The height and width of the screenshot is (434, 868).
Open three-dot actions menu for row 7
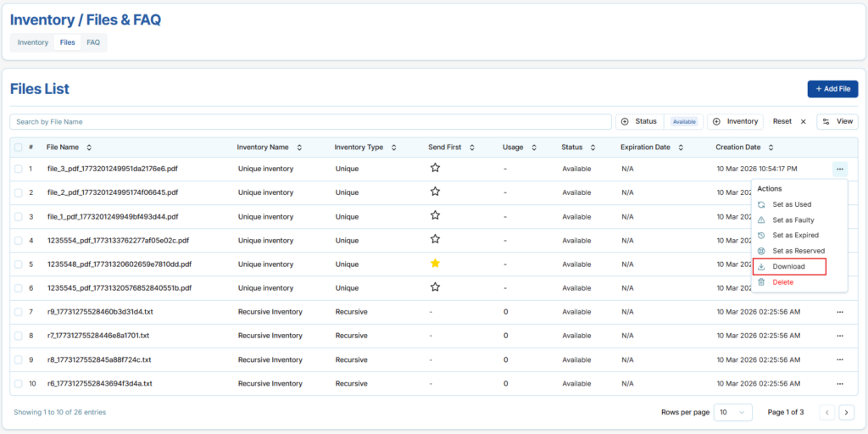pyautogui.click(x=839, y=312)
